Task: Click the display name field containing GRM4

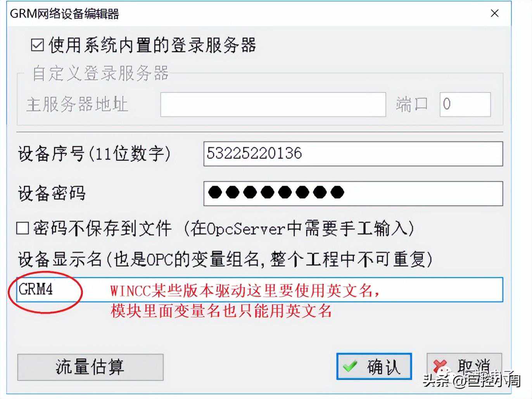Action: [259, 290]
